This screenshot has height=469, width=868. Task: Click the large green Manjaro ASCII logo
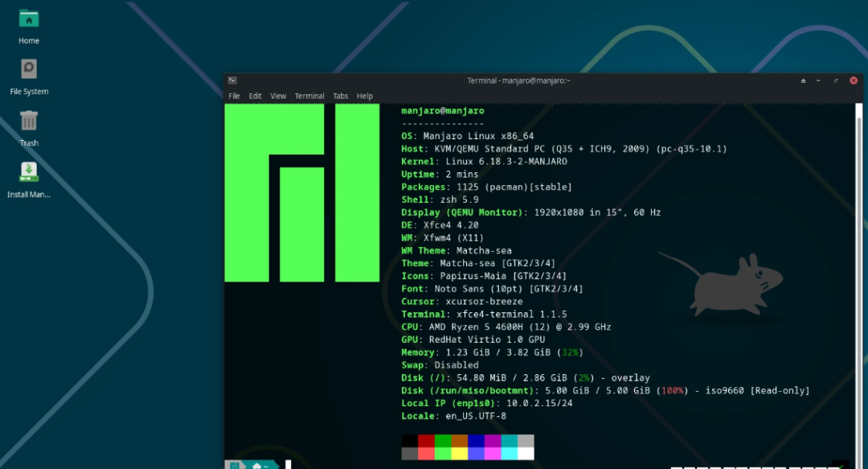coord(301,193)
